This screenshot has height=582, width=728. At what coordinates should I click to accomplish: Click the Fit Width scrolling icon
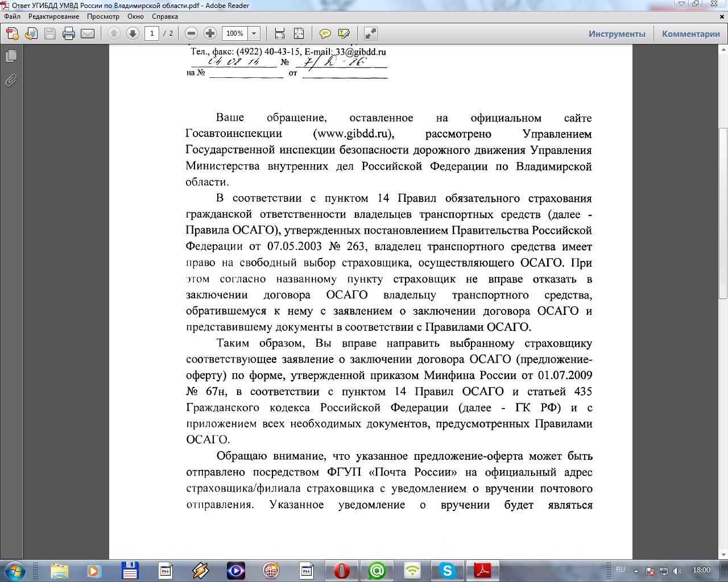point(280,34)
